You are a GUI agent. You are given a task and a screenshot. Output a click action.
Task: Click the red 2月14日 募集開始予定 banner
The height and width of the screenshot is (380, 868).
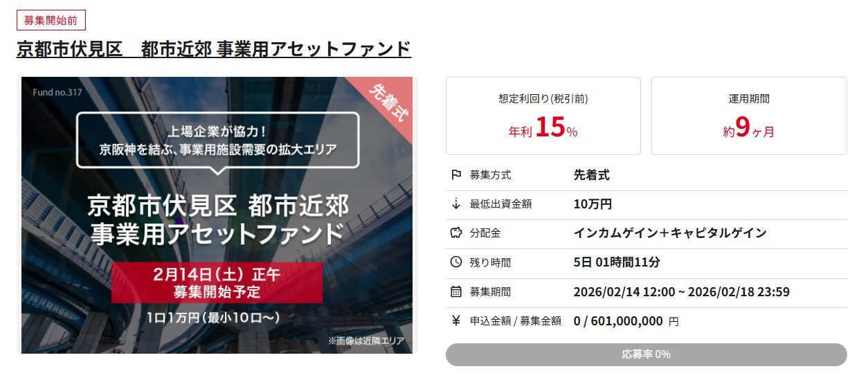click(x=217, y=282)
